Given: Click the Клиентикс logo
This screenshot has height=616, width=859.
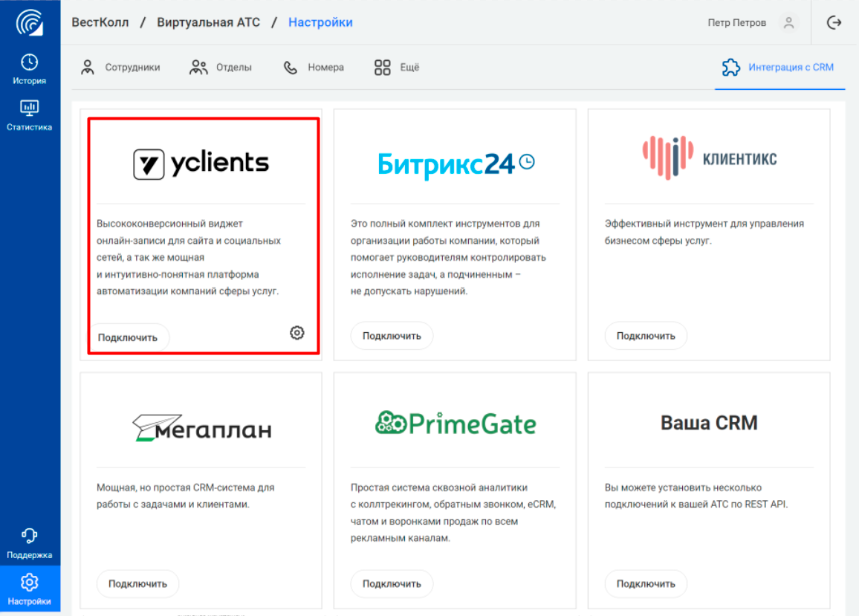Looking at the screenshot, I should (x=710, y=158).
